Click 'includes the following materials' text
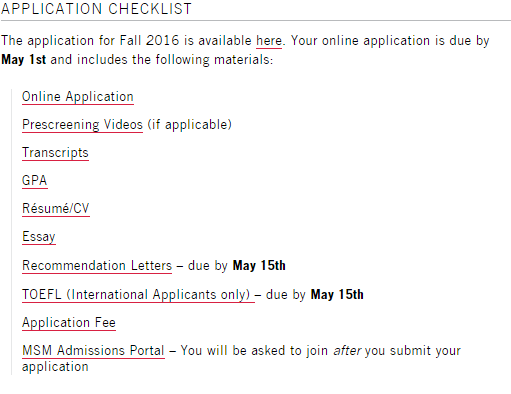This screenshot has width=511, height=394. pos(175,60)
